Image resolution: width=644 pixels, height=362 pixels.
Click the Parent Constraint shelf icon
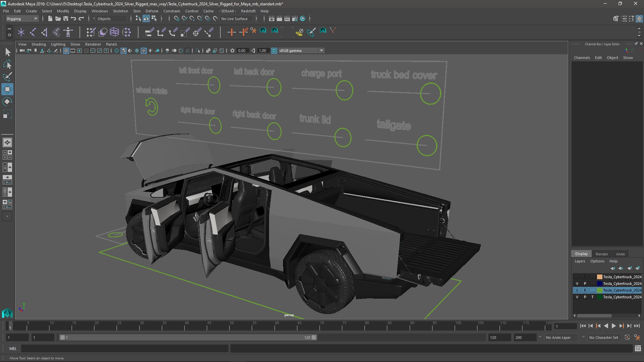point(150,32)
